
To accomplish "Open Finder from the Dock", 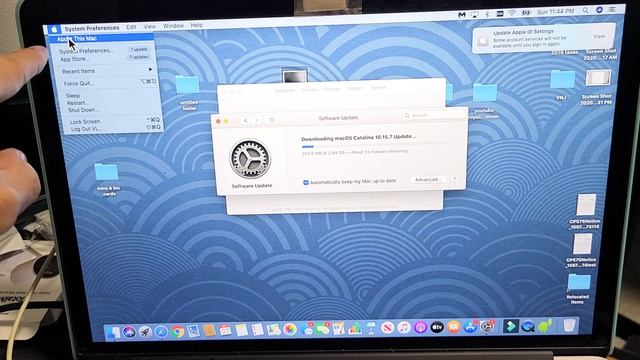I will click(x=112, y=333).
